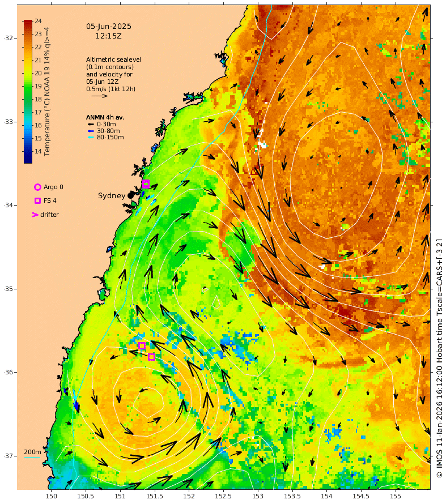Click the '12:15Z' time text

click(x=108, y=36)
